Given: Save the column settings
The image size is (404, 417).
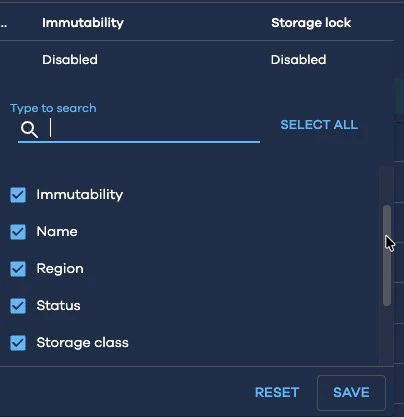Looking at the screenshot, I should click(351, 393).
